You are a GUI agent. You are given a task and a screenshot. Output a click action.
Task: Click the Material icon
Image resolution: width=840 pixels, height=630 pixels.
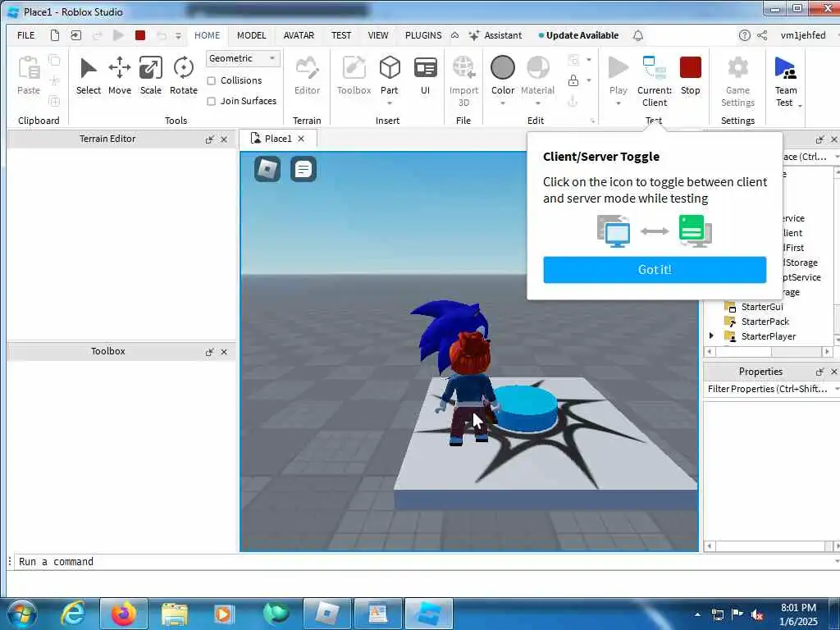click(537, 68)
